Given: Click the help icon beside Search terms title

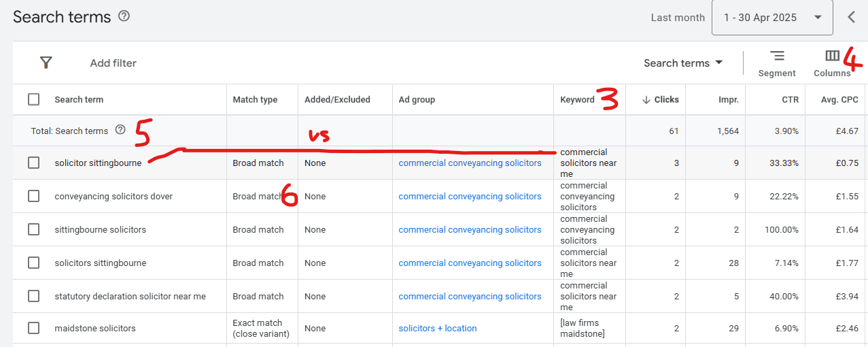Looking at the screenshot, I should tap(124, 16).
